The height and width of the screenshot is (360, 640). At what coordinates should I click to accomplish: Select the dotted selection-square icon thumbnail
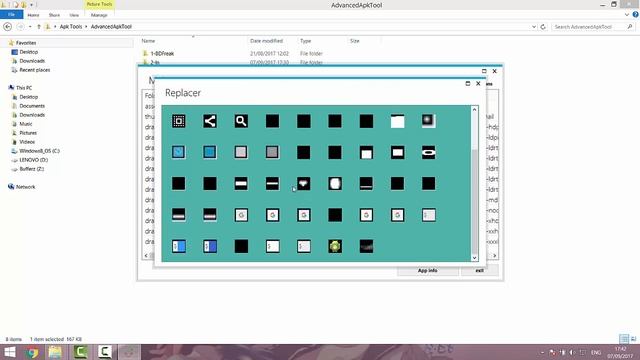tap(179, 121)
